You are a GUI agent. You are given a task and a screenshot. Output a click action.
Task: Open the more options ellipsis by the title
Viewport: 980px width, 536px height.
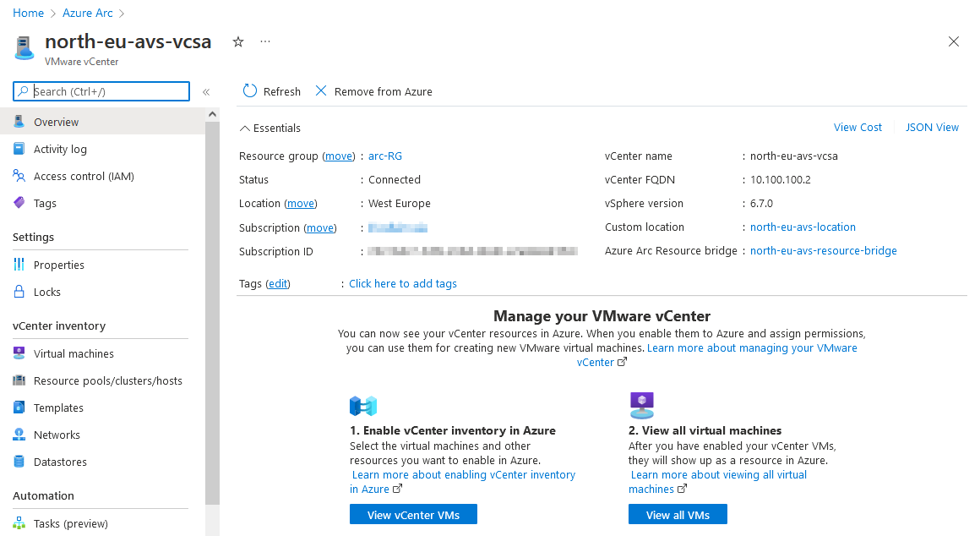pyautogui.click(x=265, y=41)
